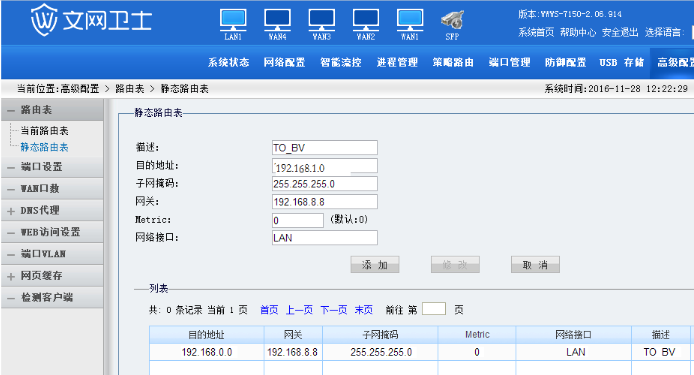
Task: Select 当前路由表 in the sidebar
Action: [x=44, y=131]
